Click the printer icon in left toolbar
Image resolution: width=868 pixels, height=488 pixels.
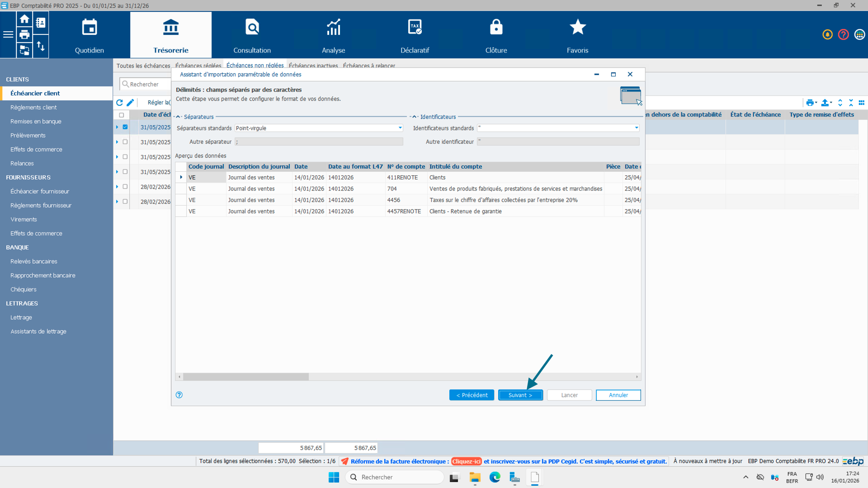tap(24, 35)
